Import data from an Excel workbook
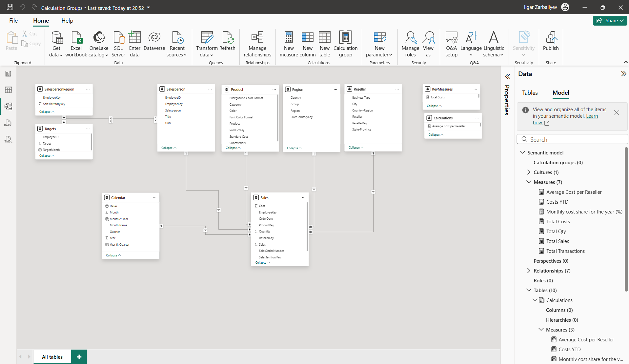 coord(76,44)
